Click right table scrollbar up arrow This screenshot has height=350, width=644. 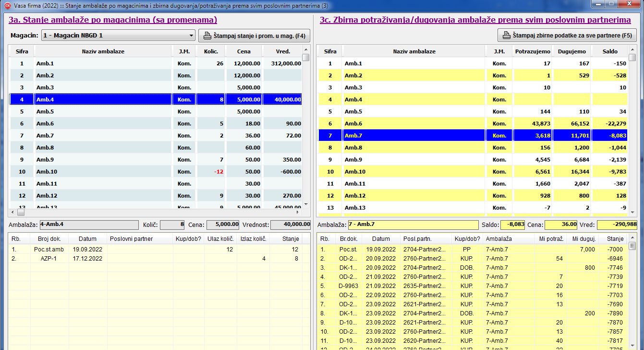tap(632, 50)
